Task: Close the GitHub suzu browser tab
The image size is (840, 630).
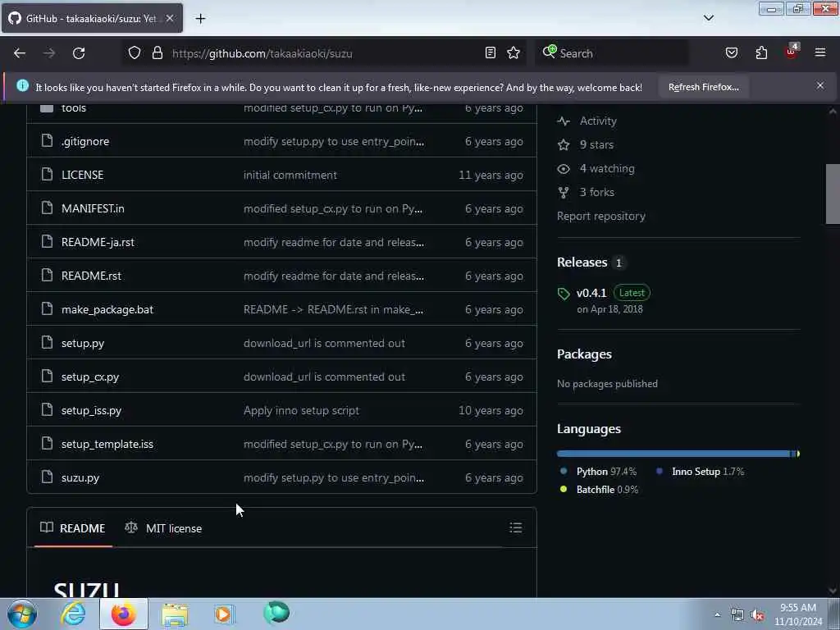Action: 169,18
